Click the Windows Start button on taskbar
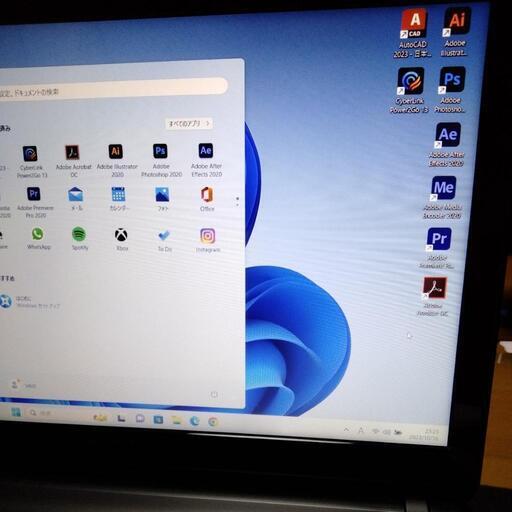This screenshot has height=512, width=512. pyautogui.click(x=16, y=412)
